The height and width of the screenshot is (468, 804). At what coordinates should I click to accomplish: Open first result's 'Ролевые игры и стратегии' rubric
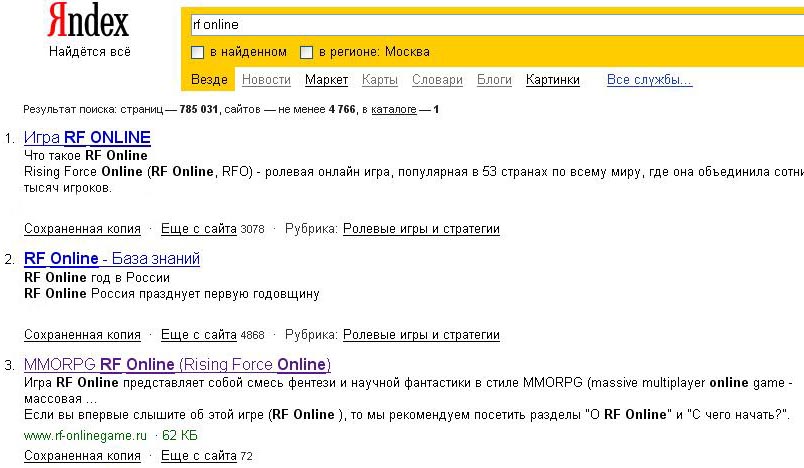pos(421,229)
